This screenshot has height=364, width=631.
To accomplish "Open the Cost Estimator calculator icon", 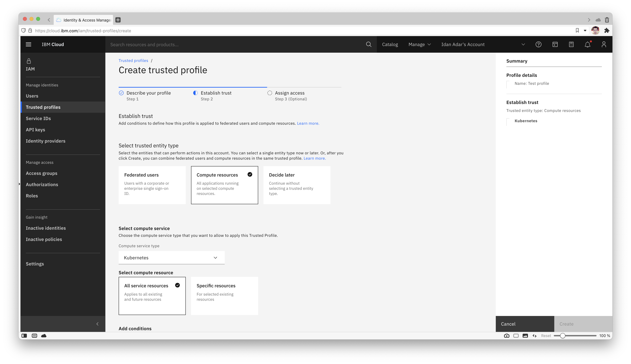I will [x=571, y=44].
